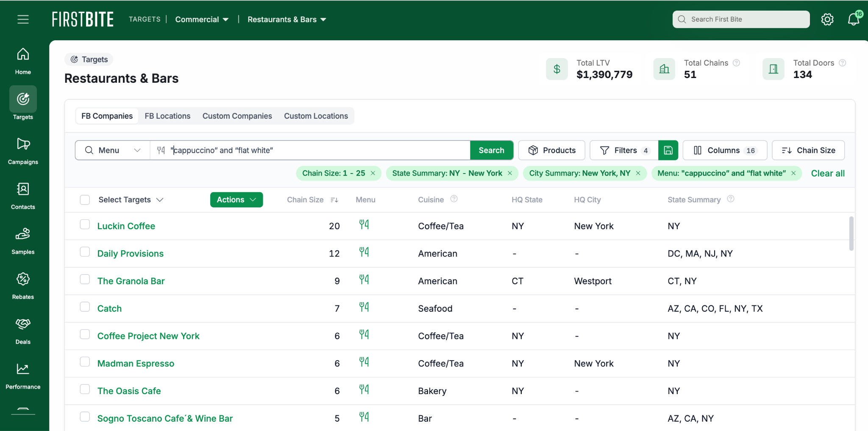Sort by the Chain Size column sort icon
This screenshot has width=868, height=431.
pos(334,200)
